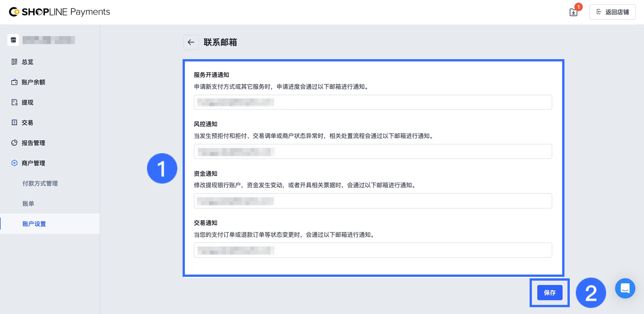
Task: Click the 提现 withdrawal icon
Action: (14, 102)
